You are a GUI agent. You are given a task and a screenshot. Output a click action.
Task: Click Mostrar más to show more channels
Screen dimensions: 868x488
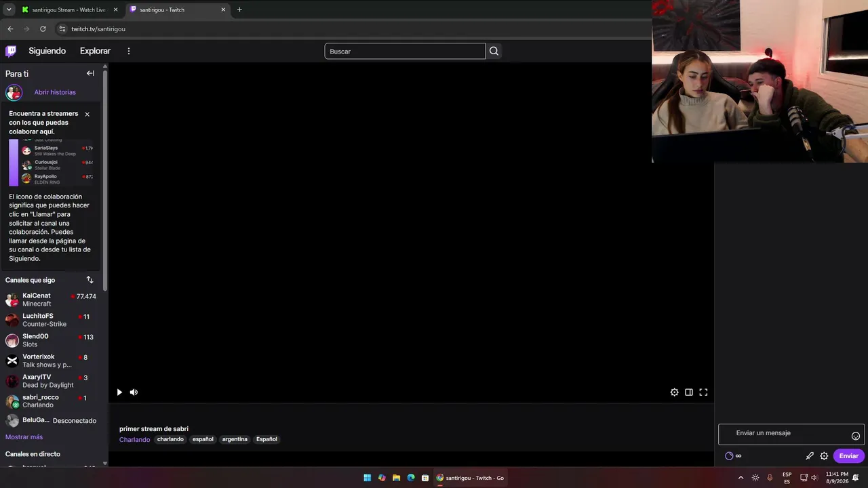(24, 437)
